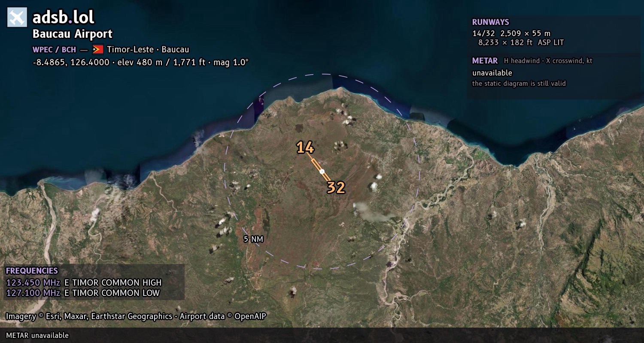Click the 123.450 MHz frequency value
Image resolution: width=644 pixels, height=343 pixels.
click(33, 283)
